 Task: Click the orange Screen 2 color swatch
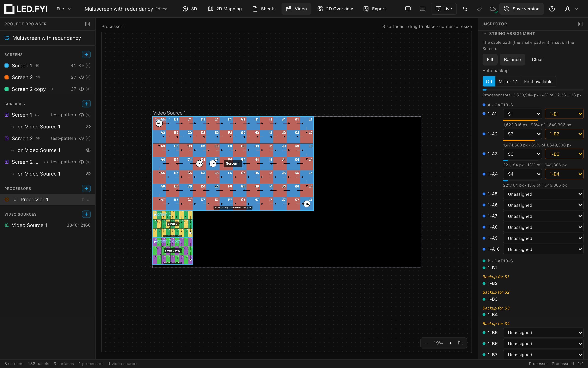(7, 77)
